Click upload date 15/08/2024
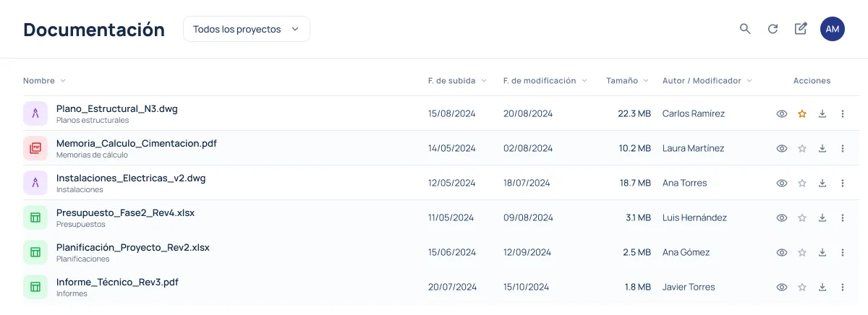The width and height of the screenshot is (868, 315). coord(452,113)
